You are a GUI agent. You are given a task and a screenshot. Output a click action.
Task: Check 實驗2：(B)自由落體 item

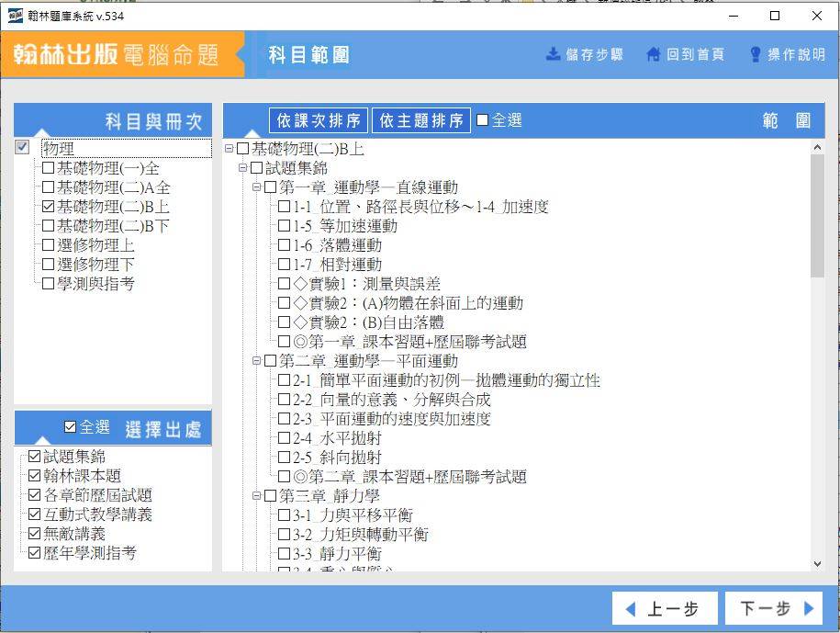coord(284,322)
